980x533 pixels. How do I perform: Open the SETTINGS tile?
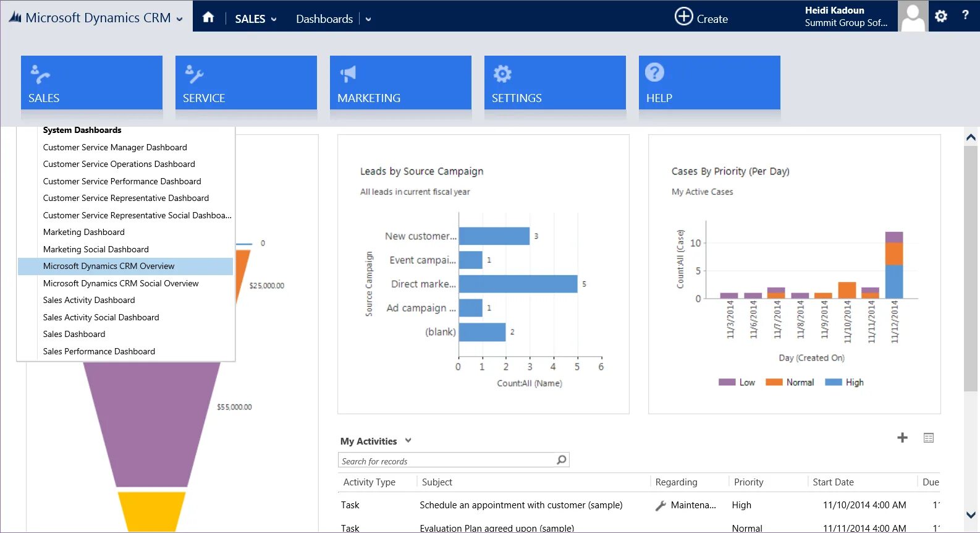pyautogui.click(x=555, y=82)
